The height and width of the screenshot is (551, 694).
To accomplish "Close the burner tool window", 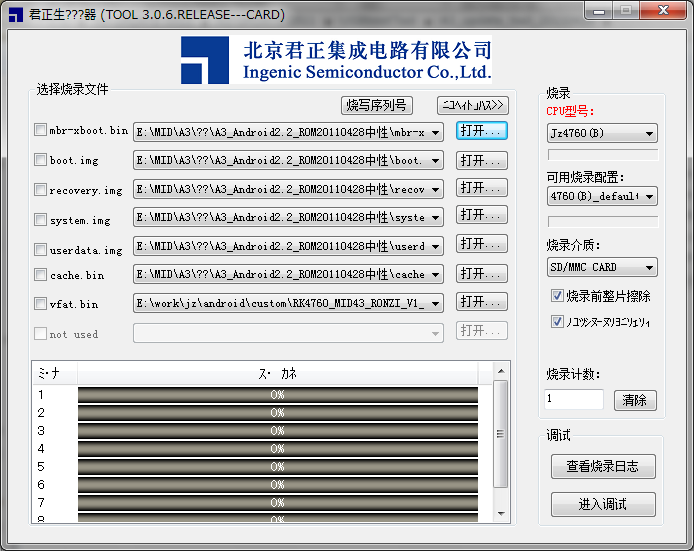I will click(x=663, y=11).
